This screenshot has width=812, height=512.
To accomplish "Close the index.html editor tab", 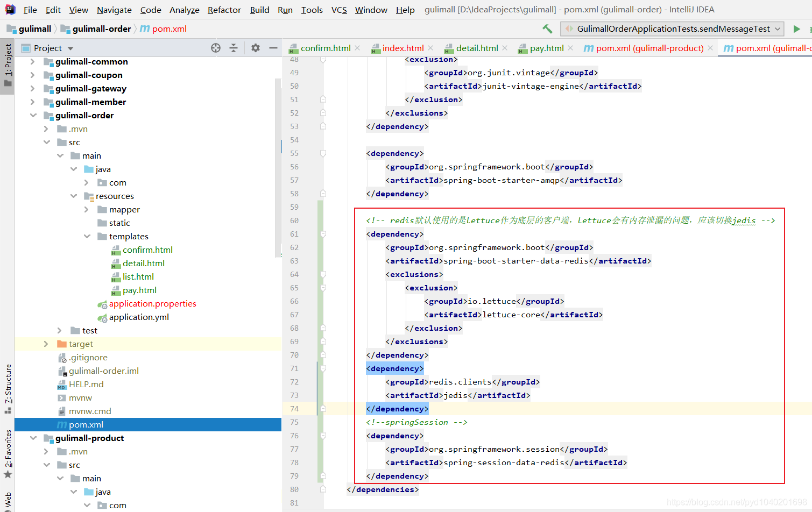I will 430,48.
